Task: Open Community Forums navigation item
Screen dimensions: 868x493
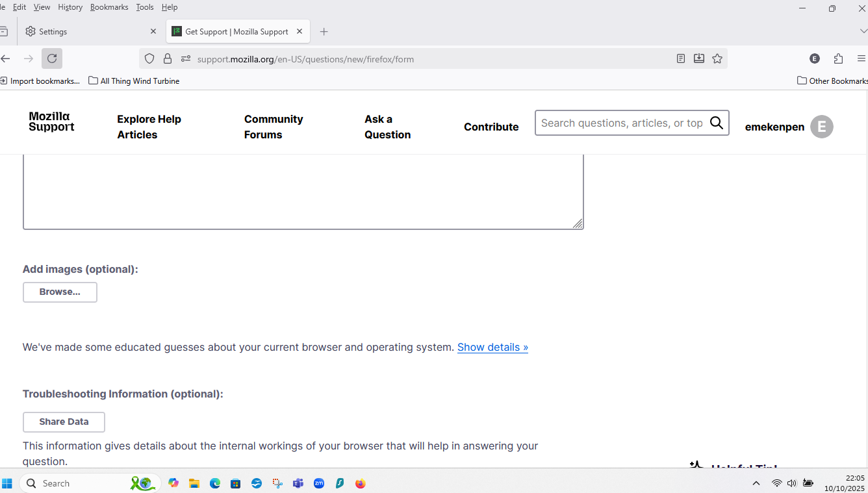Action: coord(274,127)
